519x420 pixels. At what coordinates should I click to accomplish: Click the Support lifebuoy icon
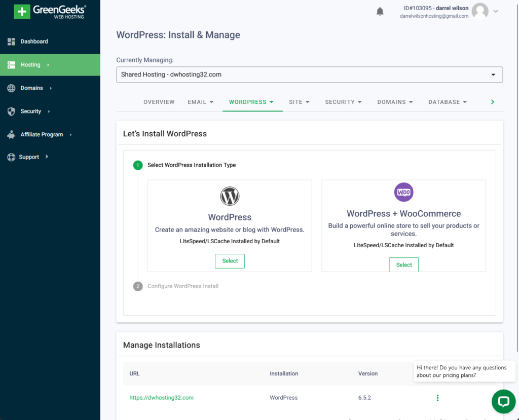pos(11,157)
